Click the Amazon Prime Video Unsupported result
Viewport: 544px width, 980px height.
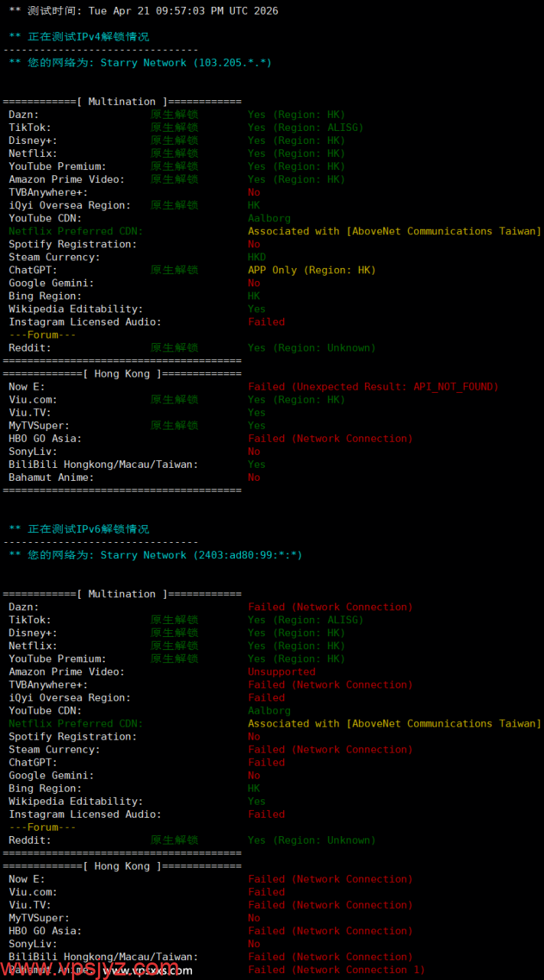point(281,672)
